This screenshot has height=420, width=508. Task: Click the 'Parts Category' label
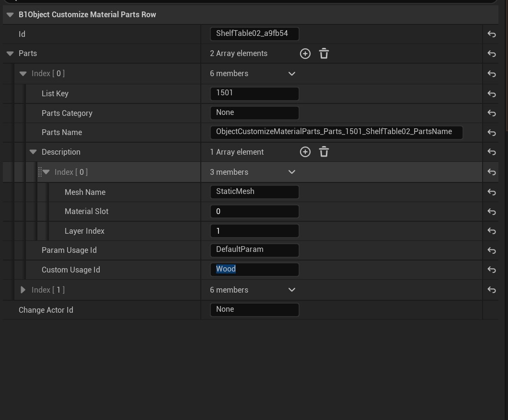[67, 113]
